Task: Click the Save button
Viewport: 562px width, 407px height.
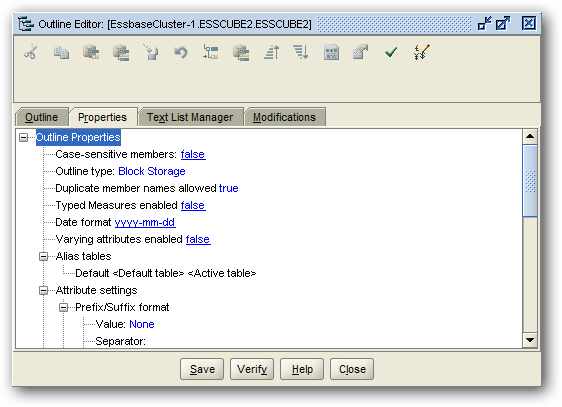Action: click(202, 369)
